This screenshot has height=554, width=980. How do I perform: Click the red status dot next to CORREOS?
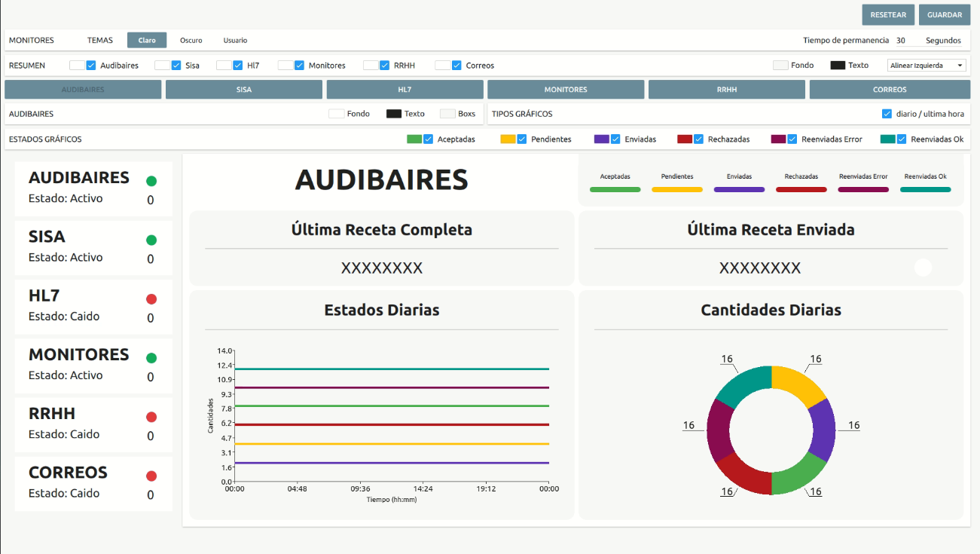click(x=151, y=476)
